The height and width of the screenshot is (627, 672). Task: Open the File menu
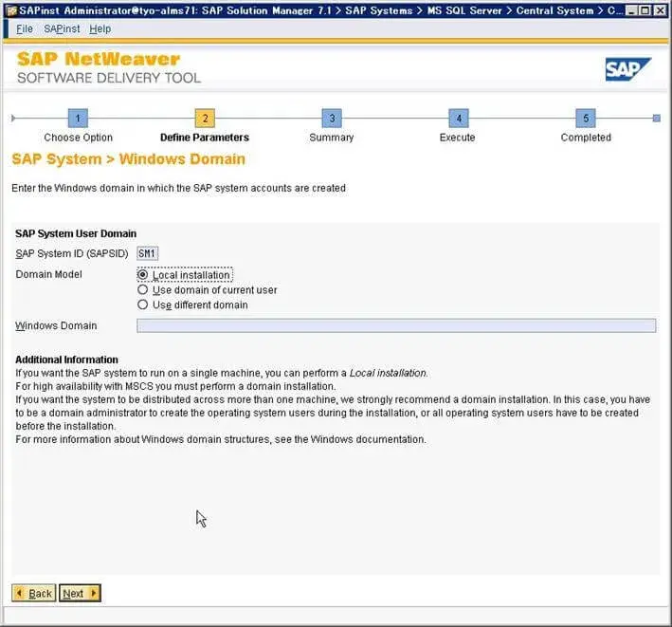(x=25, y=28)
